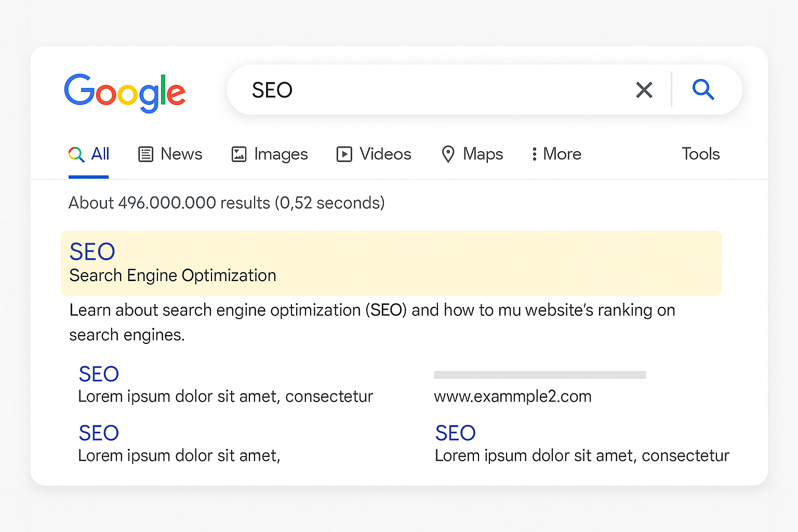
Task: Clear the search box with the X icon
Action: (x=644, y=90)
